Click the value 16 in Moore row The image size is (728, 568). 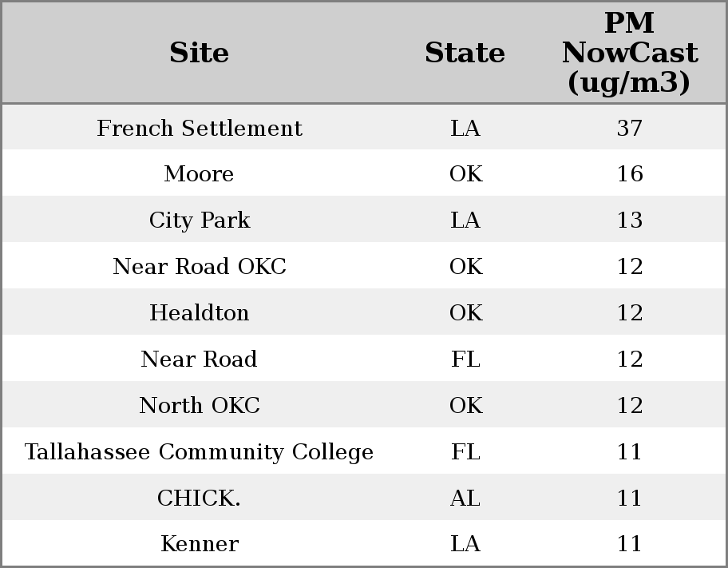coord(629,174)
